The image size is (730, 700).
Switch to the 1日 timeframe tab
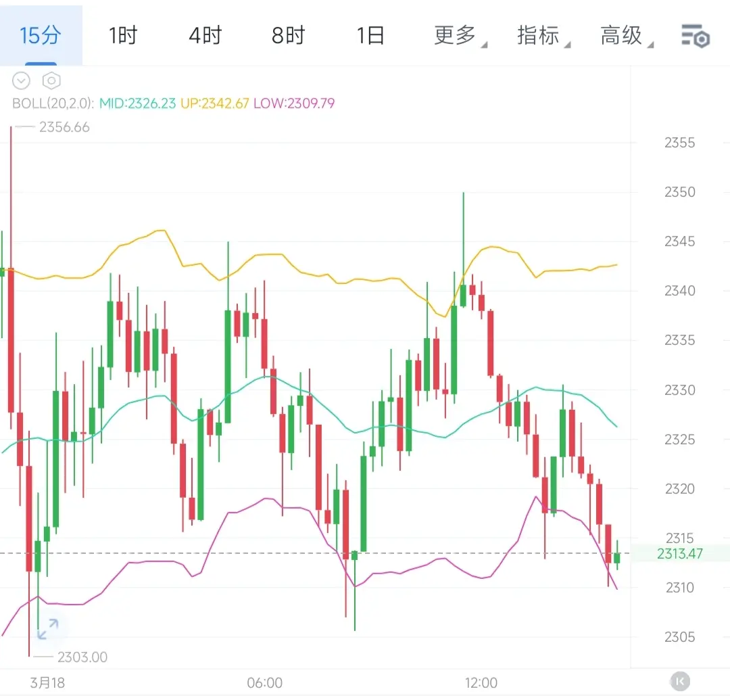(371, 36)
